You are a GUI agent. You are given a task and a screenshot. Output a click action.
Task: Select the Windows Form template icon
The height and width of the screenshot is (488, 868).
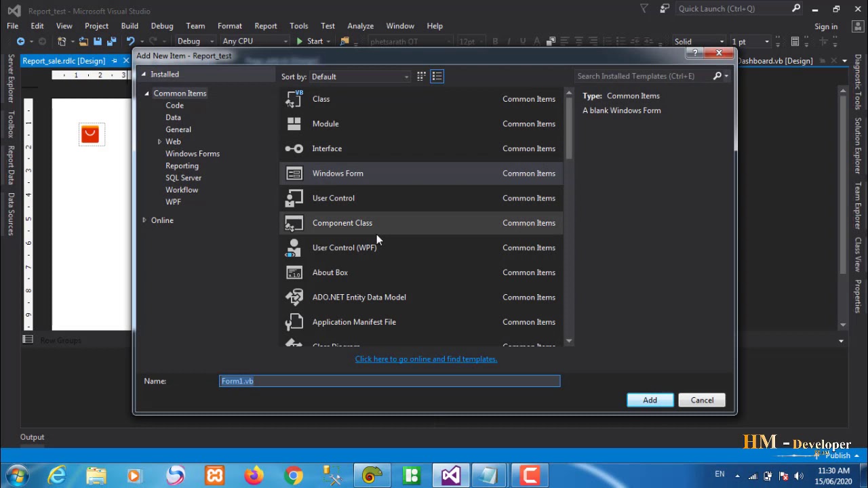[294, 174]
